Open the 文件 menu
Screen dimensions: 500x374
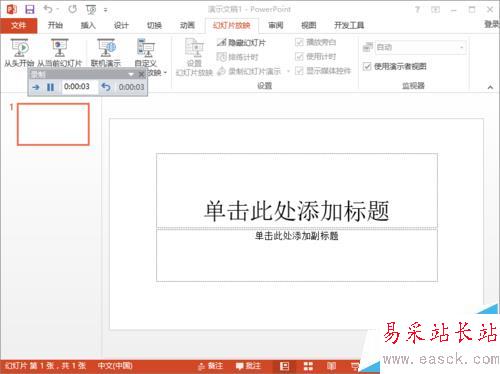point(19,25)
